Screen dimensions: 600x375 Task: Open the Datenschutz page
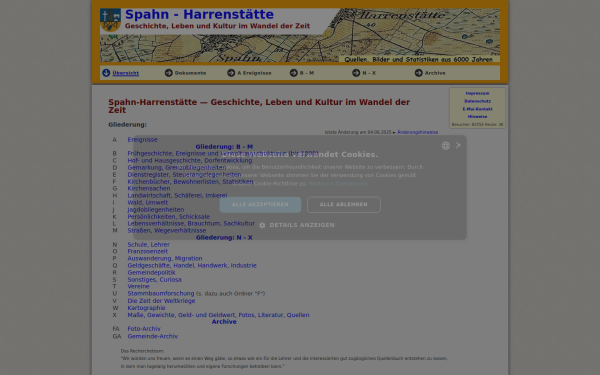[477, 101]
